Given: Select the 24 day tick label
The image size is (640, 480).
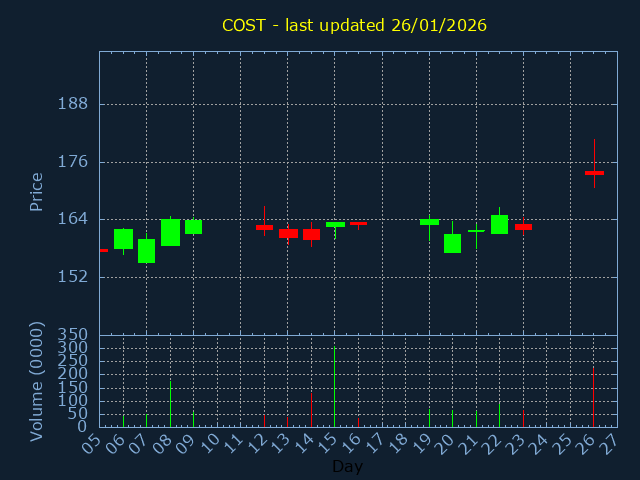Looking at the screenshot, I should click(539, 443).
